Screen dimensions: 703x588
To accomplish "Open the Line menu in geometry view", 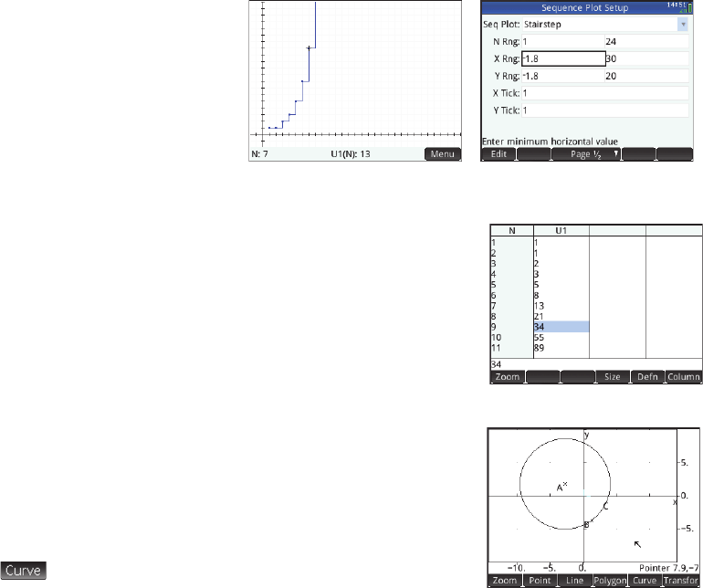I will click(x=575, y=581).
